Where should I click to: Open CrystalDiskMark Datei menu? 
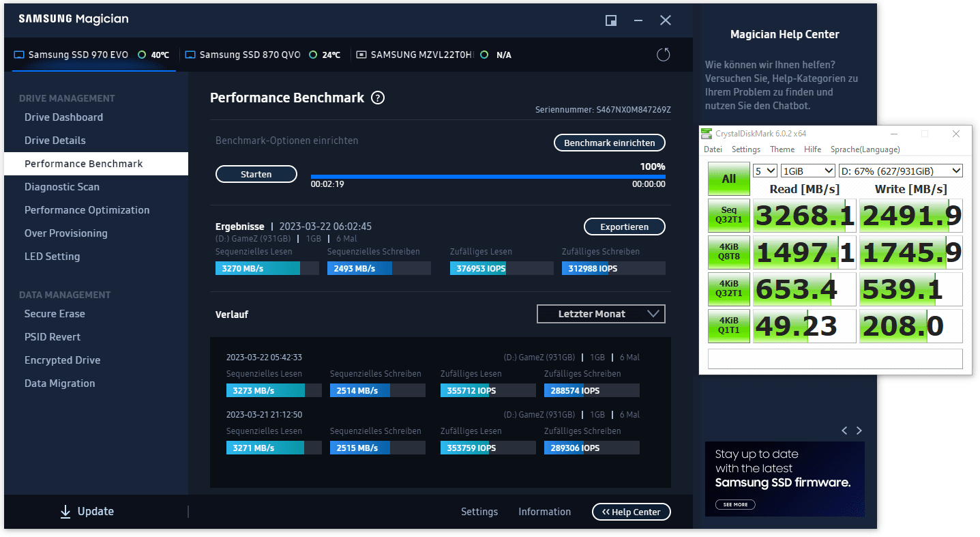713,149
